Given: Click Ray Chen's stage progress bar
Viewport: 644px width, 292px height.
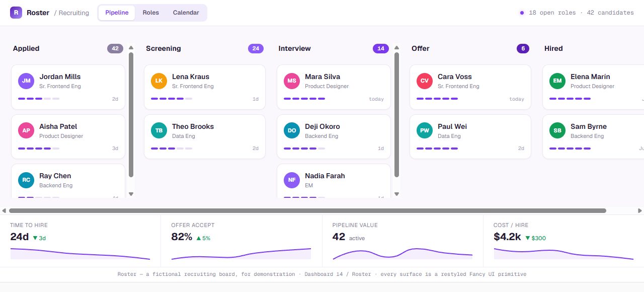Looking at the screenshot, I should (39, 197).
